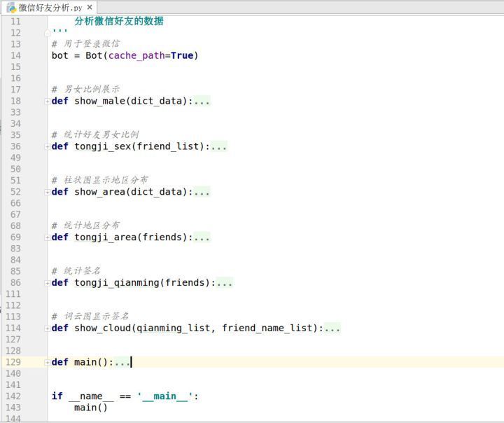Click the if keyword on line 142
Viewport: 504px width, 423px height.
(57, 396)
